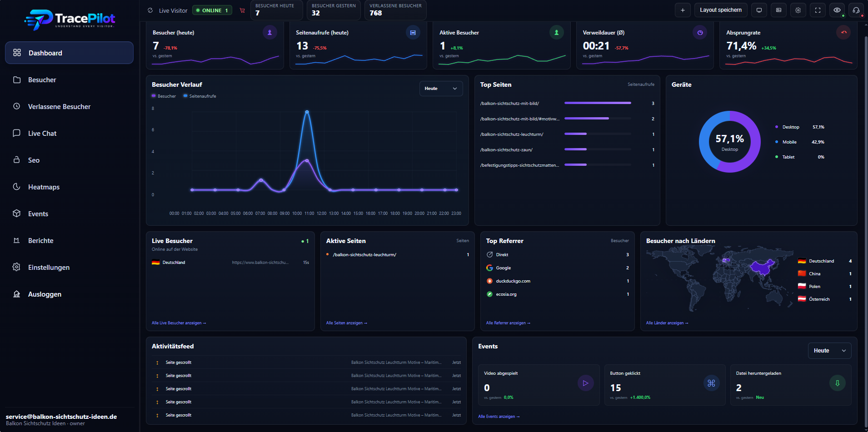Click the chart peak point at 11:00
Viewport: 868px width, 432px height.
pyautogui.click(x=307, y=112)
